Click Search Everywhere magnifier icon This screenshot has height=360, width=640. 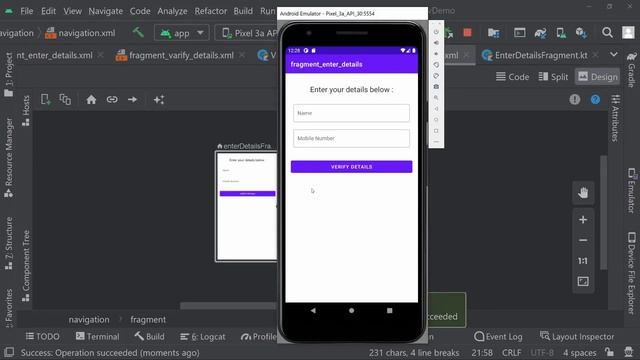607,32
